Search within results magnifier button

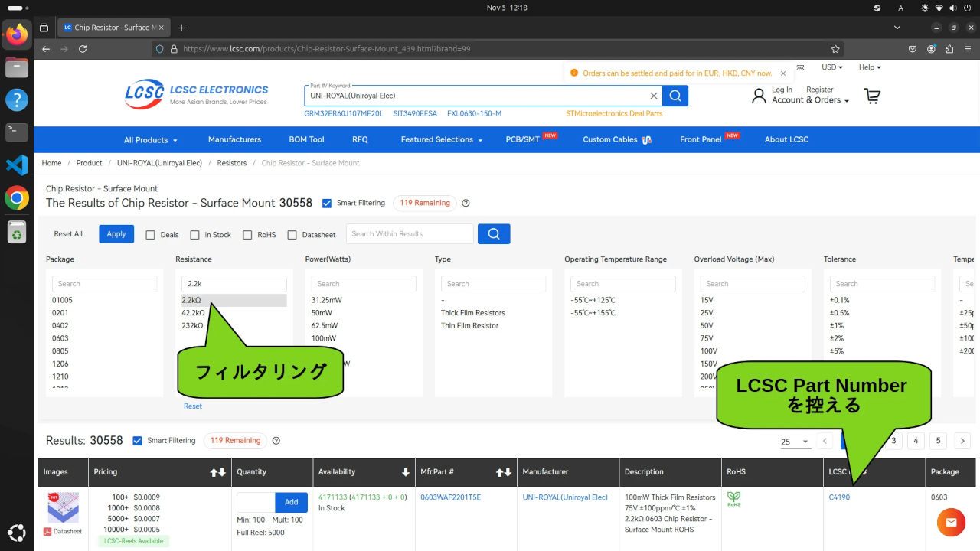pyautogui.click(x=494, y=234)
